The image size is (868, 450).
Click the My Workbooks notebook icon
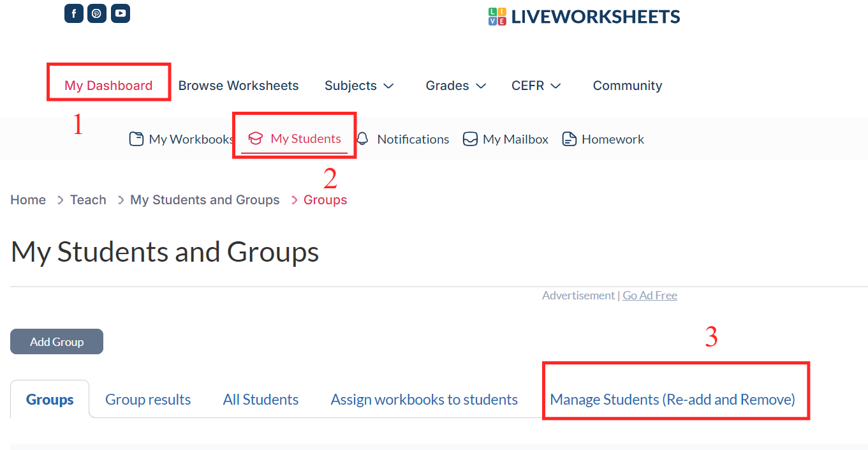click(x=136, y=139)
